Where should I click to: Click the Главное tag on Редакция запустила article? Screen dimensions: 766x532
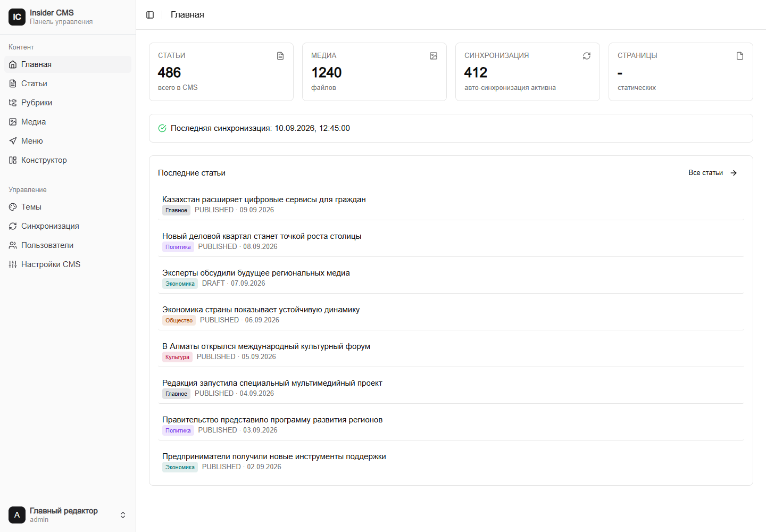coord(176,394)
